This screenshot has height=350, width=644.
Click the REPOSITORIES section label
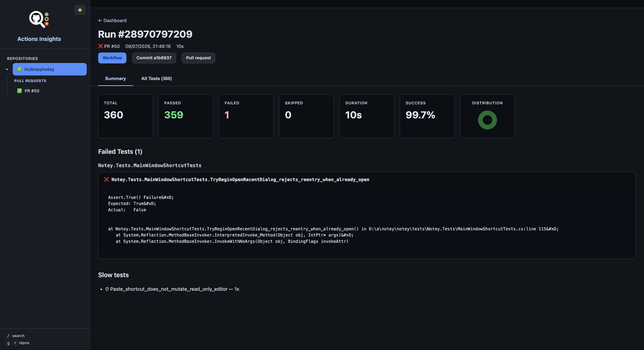tap(23, 59)
